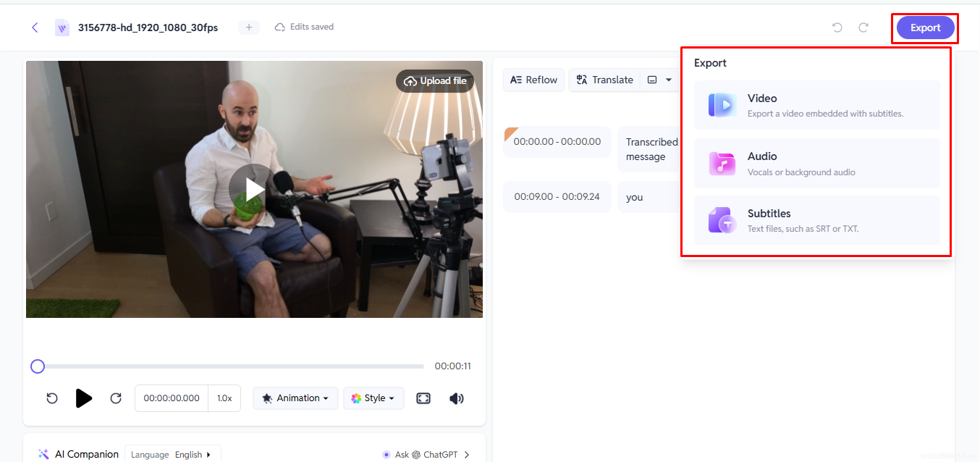Click the 00:00:00.000 timecode field
This screenshot has height=462, width=980.
(x=172, y=398)
